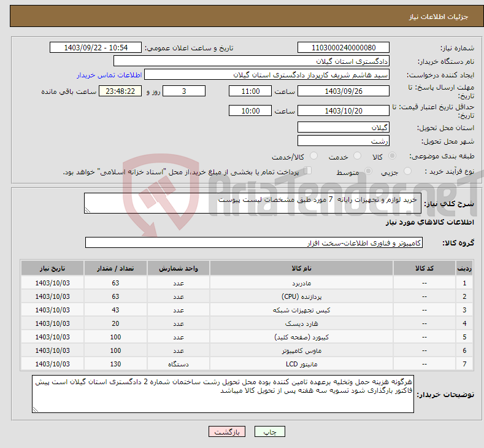The width and height of the screenshot is (484, 448).
Task: Click the buyer notes textarea resize handle
Action: pos(36,409)
